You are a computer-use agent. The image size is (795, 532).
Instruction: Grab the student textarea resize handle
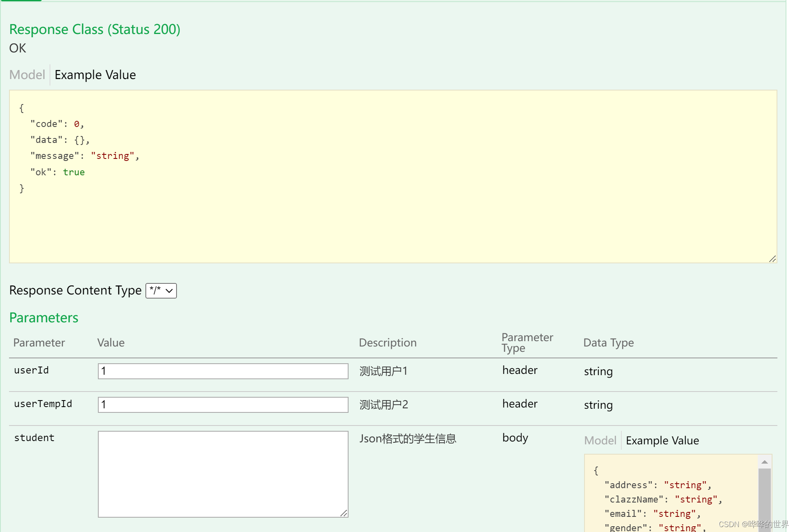[x=344, y=513]
